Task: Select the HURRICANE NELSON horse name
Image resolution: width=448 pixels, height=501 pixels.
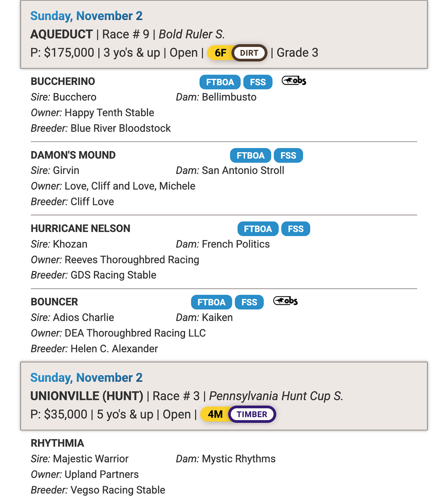Action: 80,228
